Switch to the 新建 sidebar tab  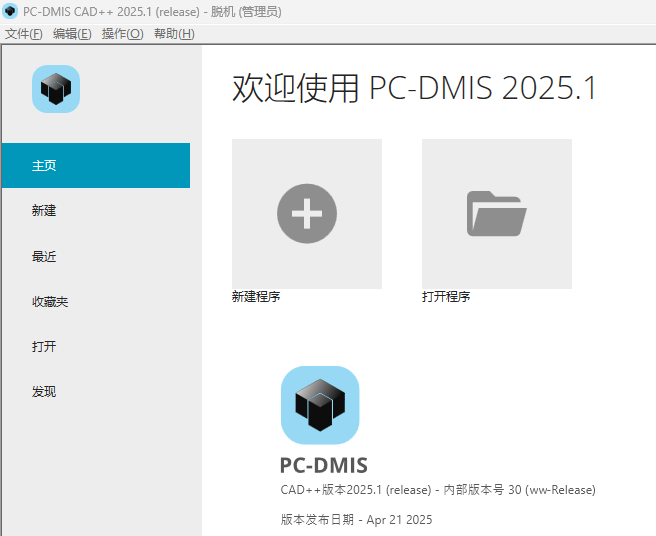pos(45,211)
